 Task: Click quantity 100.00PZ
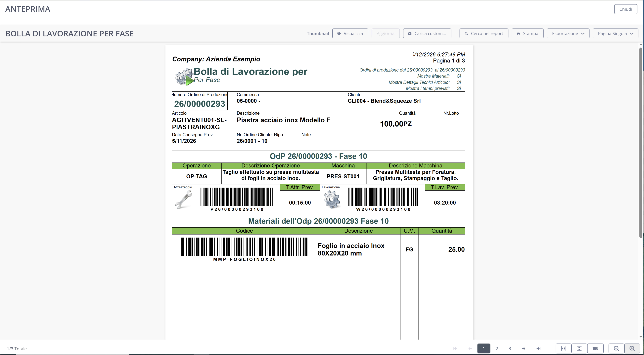point(396,124)
